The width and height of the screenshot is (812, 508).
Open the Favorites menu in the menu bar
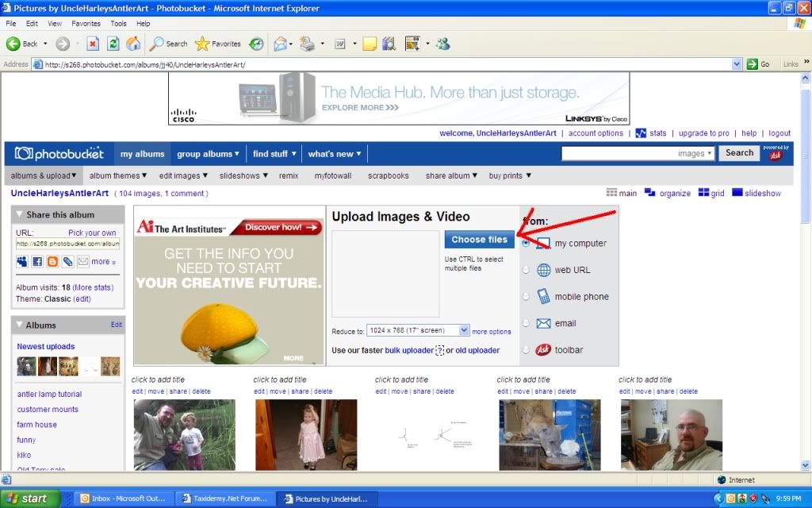pyautogui.click(x=86, y=23)
